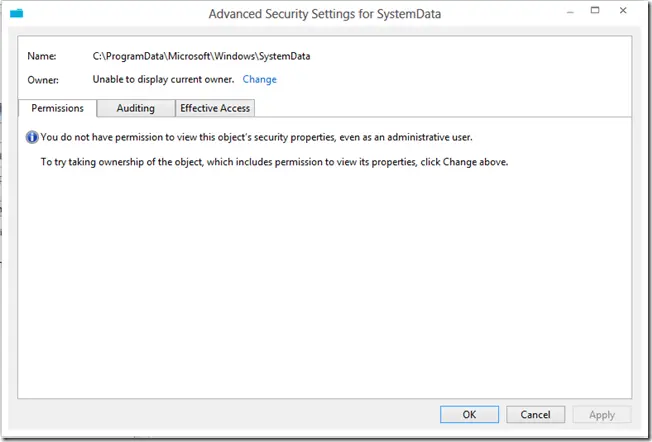Click the 'Owner:' label
The height and width of the screenshot is (442, 652).
coord(45,79)
